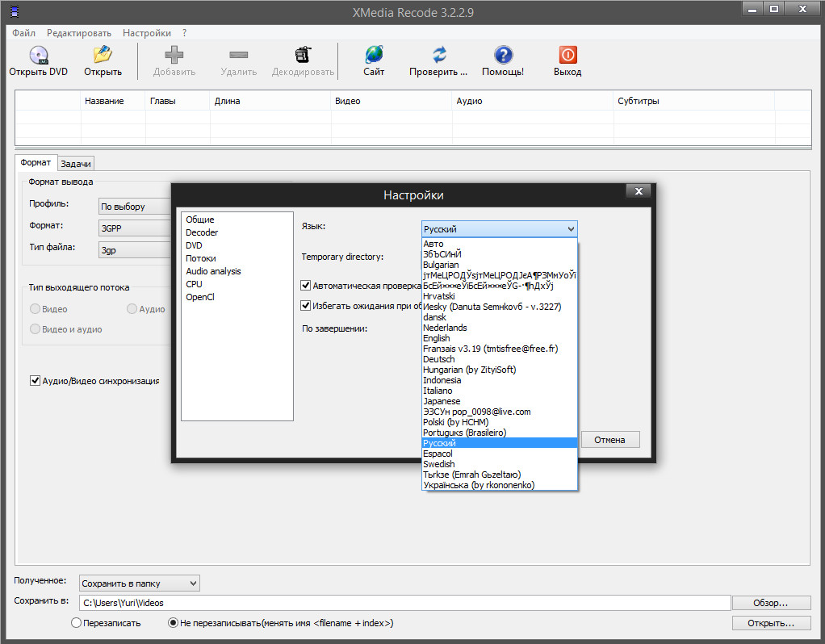Select Decoder settings category

coord(202,232)
